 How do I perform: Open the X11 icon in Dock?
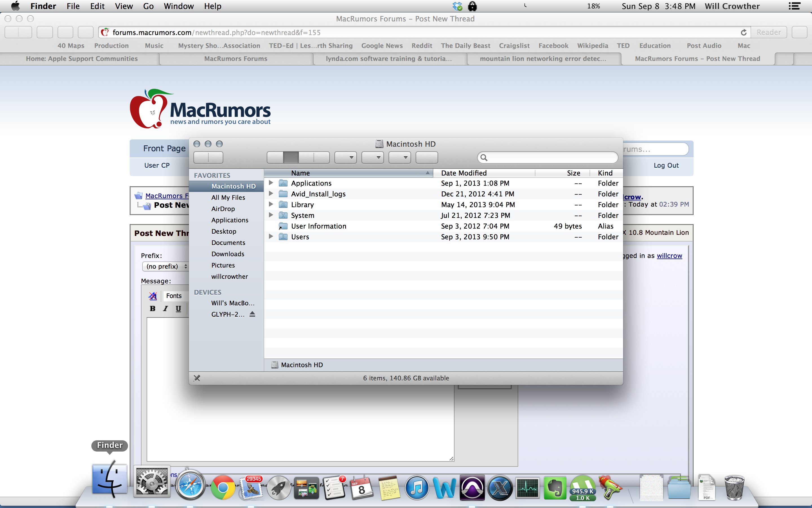500,487
